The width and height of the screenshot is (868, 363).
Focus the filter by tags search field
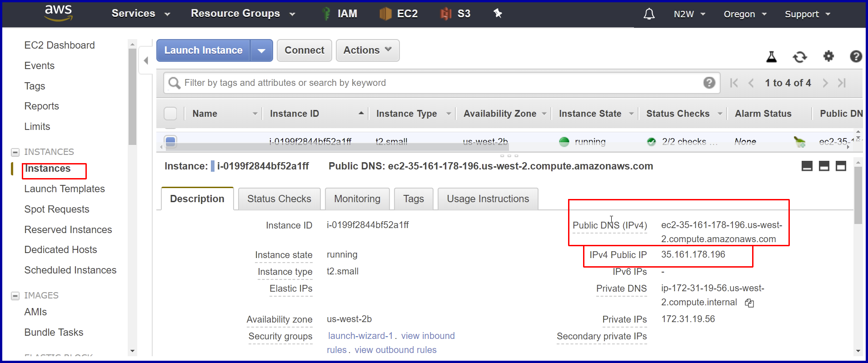(441, 83)
